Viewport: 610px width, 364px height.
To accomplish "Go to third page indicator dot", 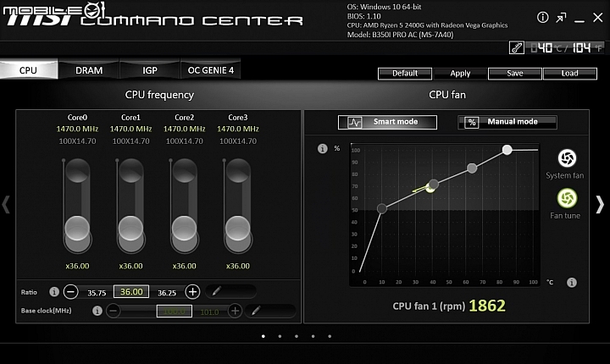I will tap(297, 336).
